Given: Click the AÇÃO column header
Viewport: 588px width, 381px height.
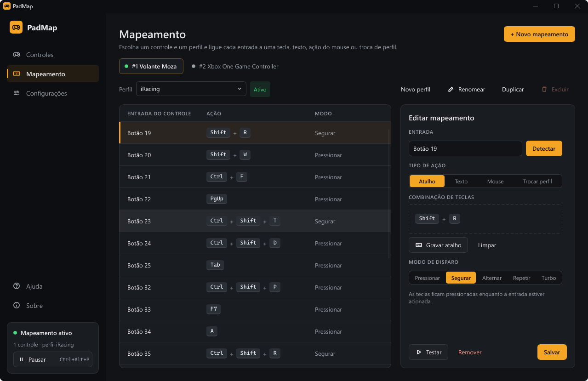Looking at the screenshot, I should [214, 114].
